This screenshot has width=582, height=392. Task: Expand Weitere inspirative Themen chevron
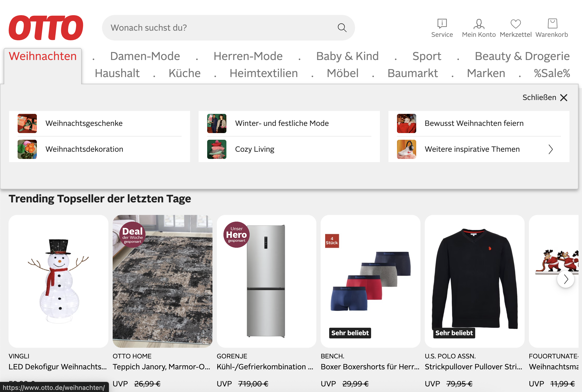point(550,149)
